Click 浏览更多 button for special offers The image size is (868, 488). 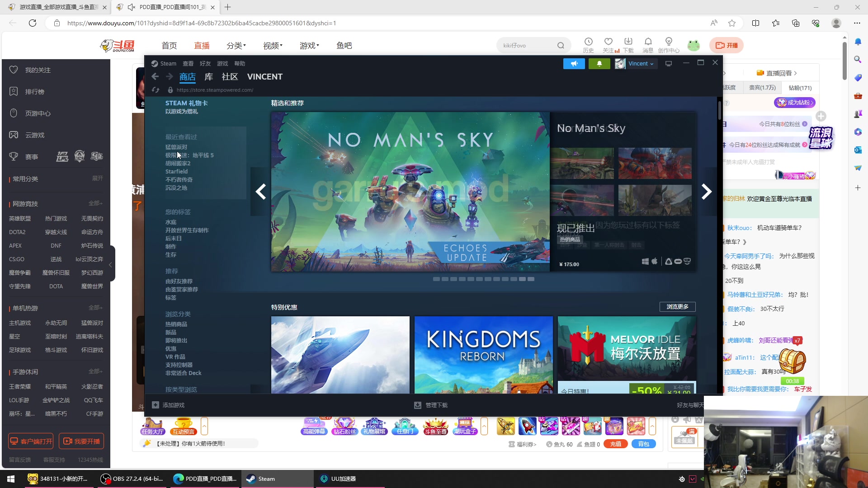(x=677, y=307)
